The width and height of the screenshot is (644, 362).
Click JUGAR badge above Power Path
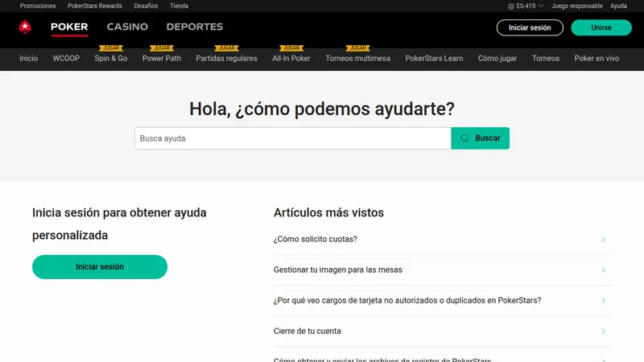[x=162, y=48]
